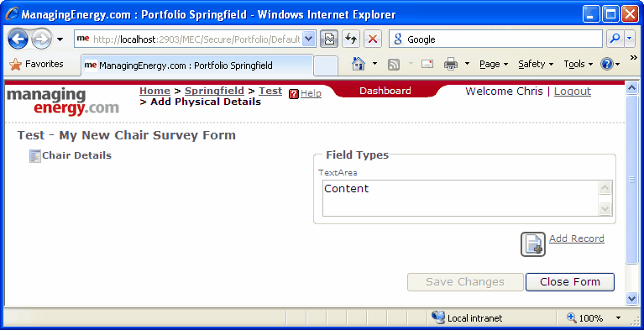
Task: Click the Print printer icon
Action: 451,64
